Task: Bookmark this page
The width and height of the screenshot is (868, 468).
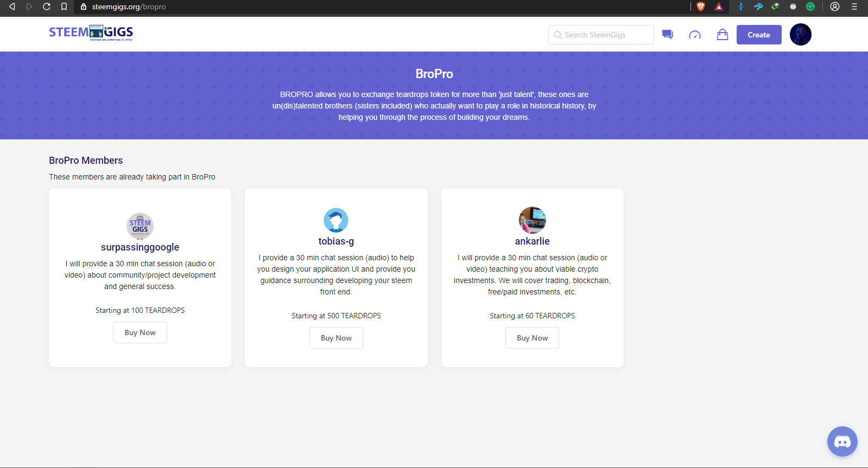Action: 64,7
